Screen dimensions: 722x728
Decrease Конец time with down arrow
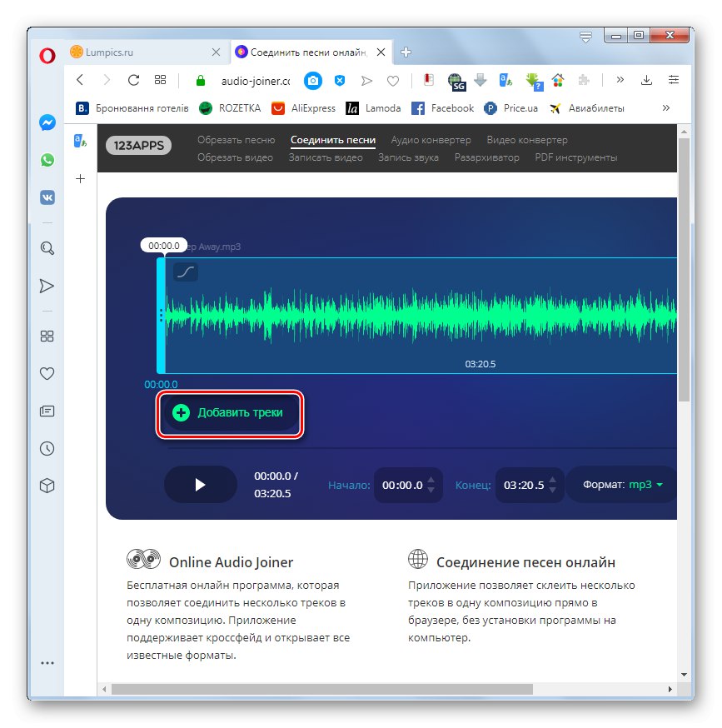(x=552, y=489)
